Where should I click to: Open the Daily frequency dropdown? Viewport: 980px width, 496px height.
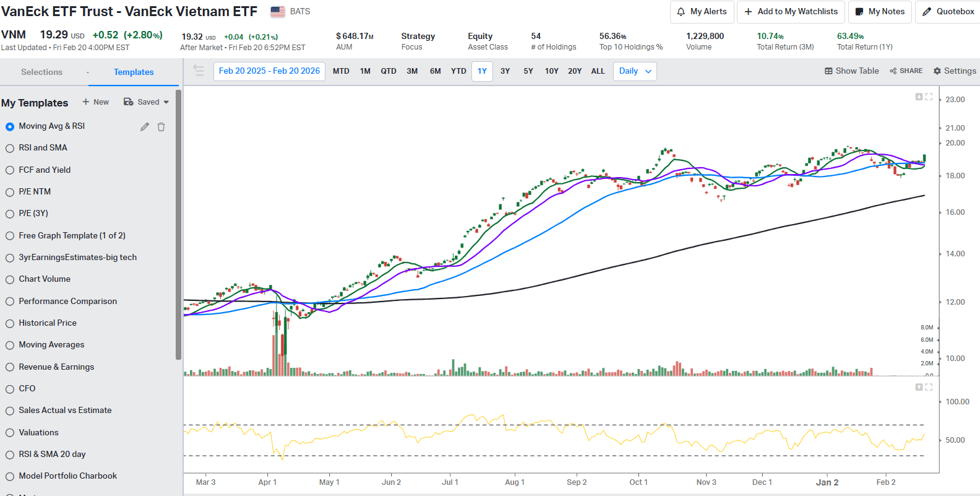coord(635,71)
